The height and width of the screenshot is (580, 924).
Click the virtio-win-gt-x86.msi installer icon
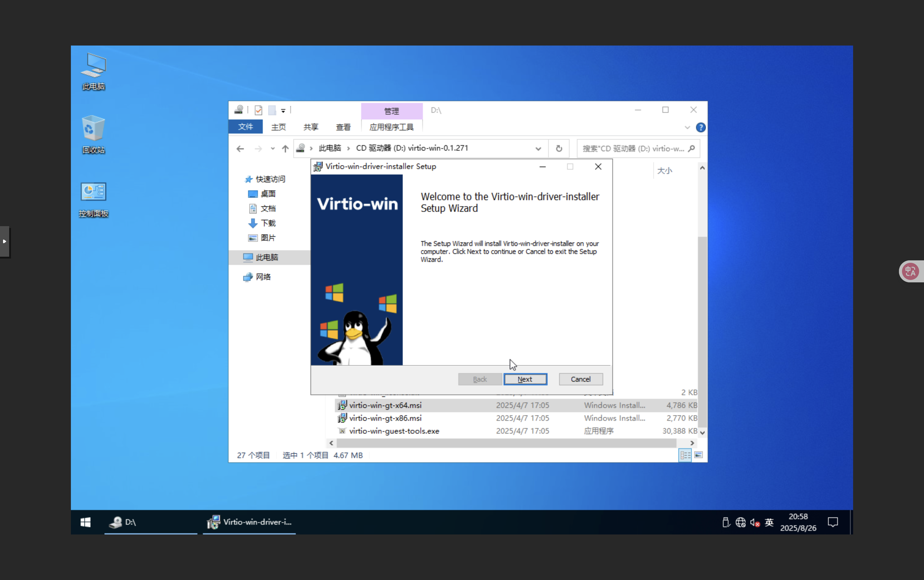point(342,418)
